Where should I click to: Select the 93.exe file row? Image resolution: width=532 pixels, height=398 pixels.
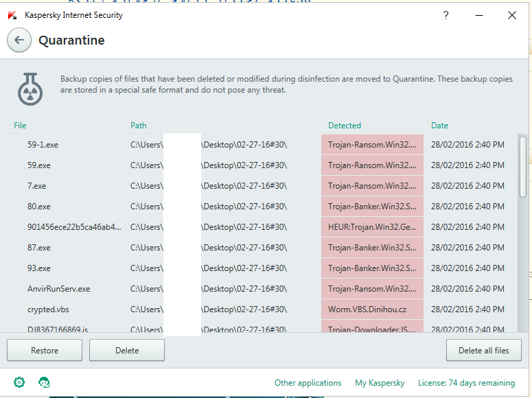pos(259,268)
